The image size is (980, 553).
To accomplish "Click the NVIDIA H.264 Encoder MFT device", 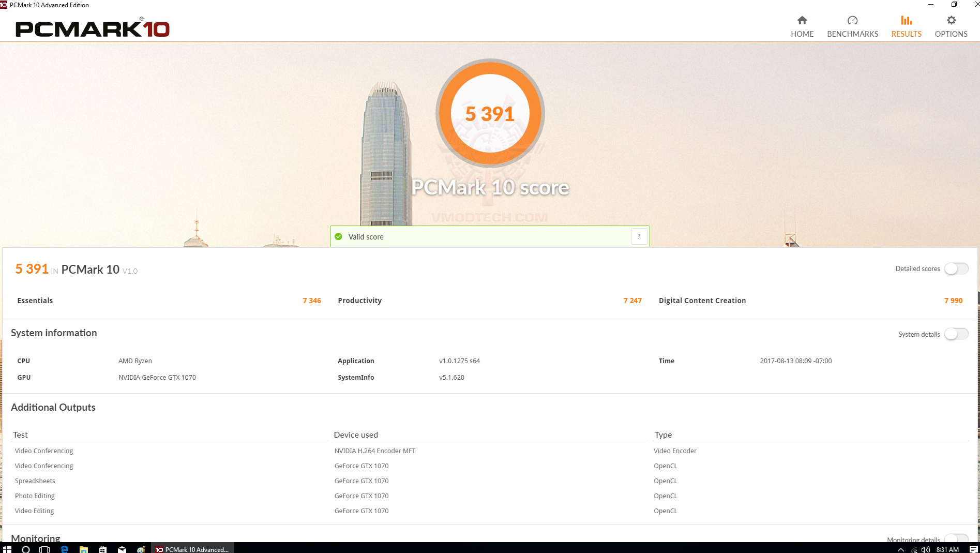I will (375, 451).
